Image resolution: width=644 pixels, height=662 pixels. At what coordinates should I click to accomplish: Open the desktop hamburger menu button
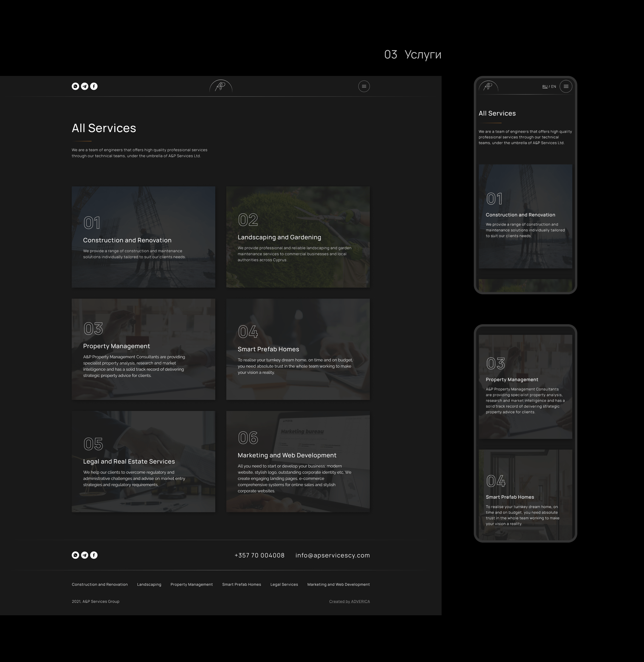[364, 86]
